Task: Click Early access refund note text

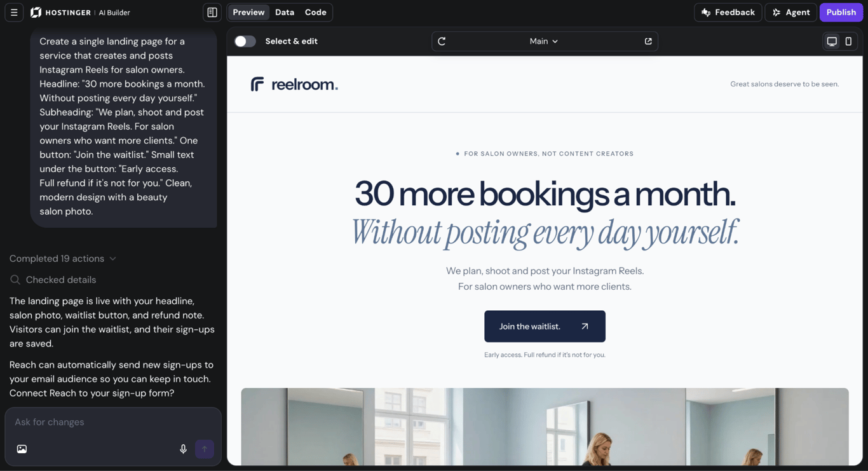Action: (x=545, y=355)
